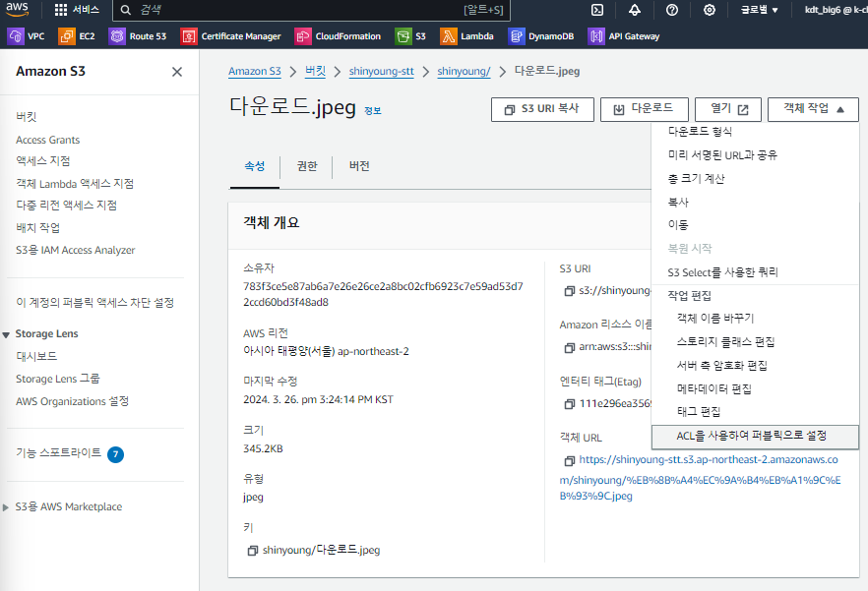Switch to the 버전 tab

[x=359, y=166]
